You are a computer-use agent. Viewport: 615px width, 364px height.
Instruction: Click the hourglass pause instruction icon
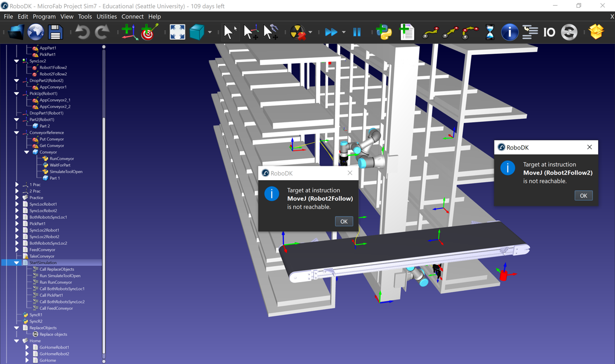click(489, 32)
